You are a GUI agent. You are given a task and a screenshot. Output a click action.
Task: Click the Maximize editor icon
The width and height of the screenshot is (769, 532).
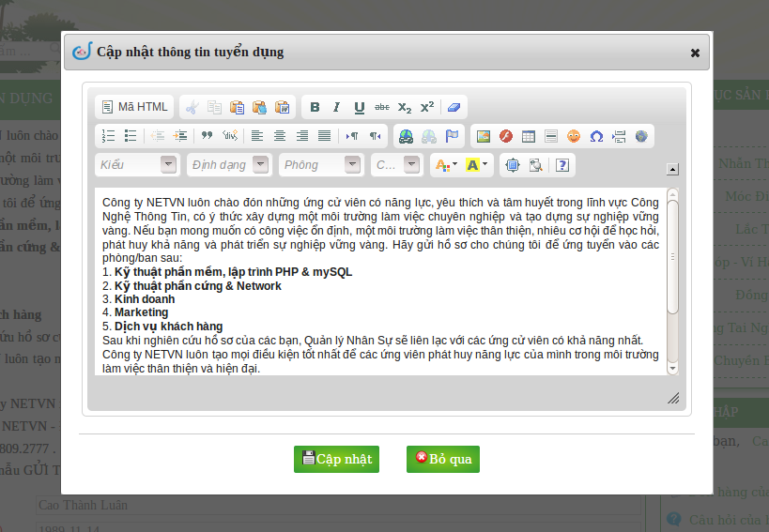click(x=513, y=165)
